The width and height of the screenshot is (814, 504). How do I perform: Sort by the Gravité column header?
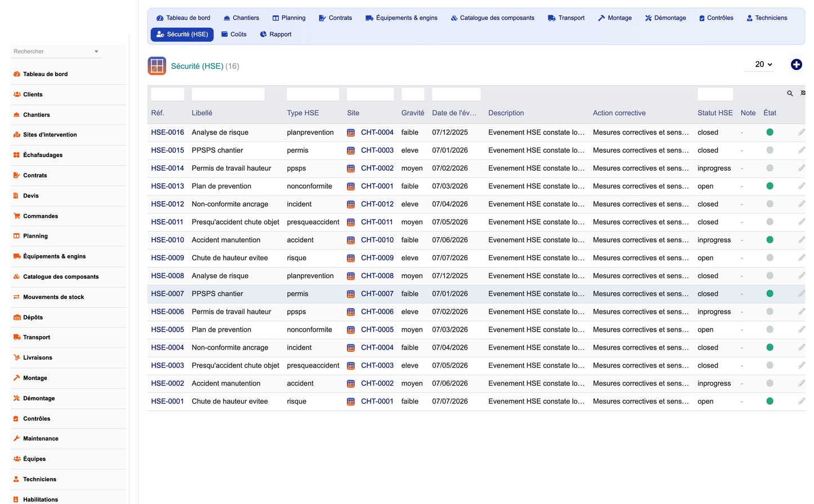tap(412, 113)
